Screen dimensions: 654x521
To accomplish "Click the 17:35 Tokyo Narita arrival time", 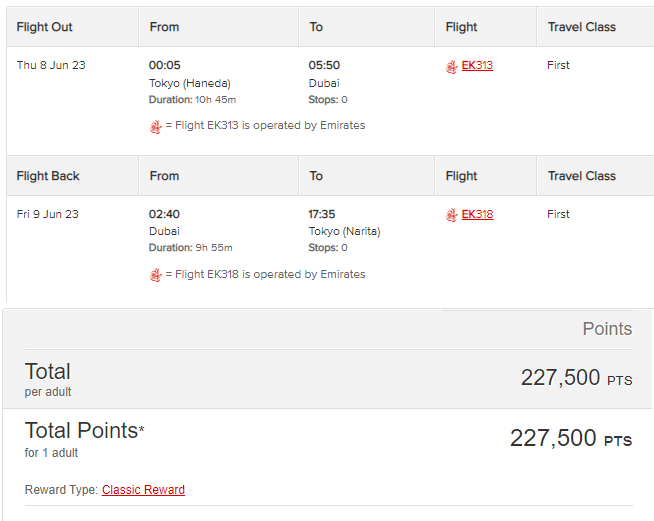I will (322, 214).
